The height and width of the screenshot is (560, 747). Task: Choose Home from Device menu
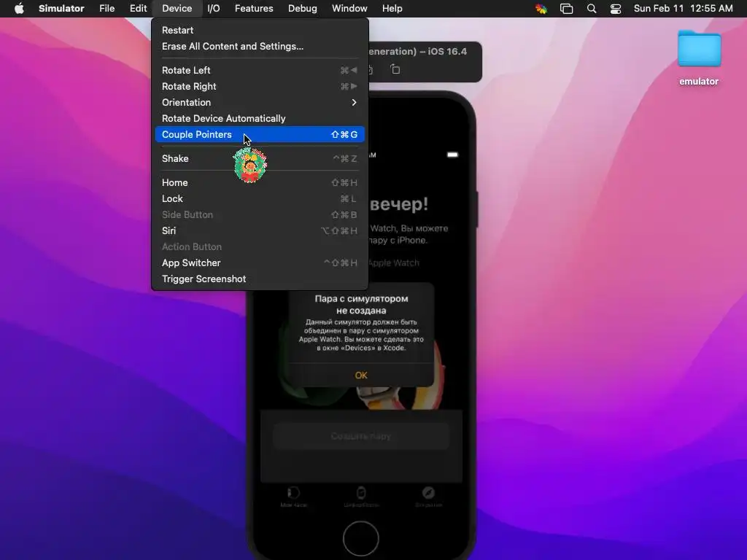[260, 182]
